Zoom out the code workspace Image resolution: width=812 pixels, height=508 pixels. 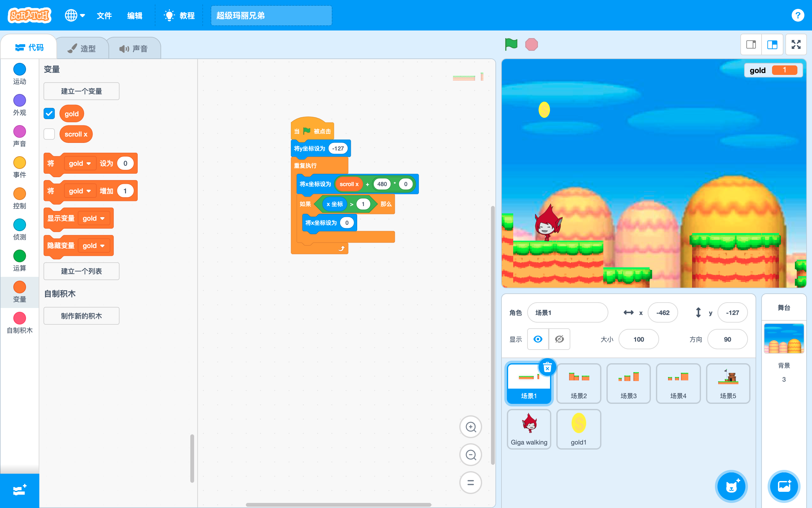point(470,455)
